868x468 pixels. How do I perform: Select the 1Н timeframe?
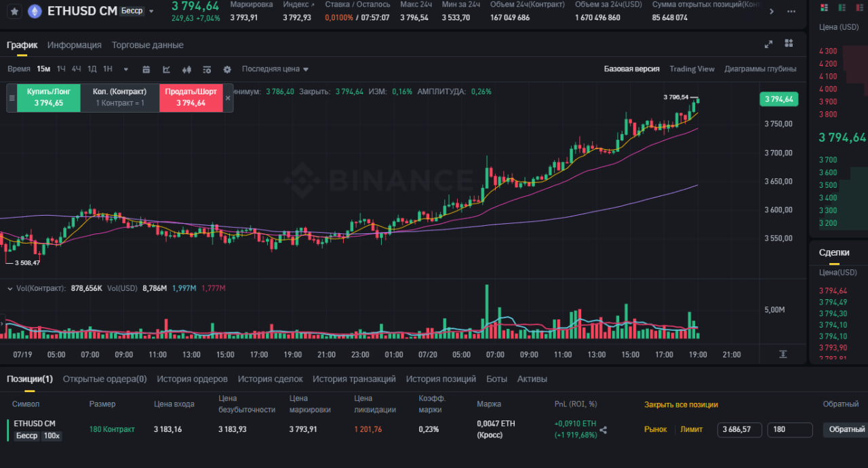click(107, 69)
